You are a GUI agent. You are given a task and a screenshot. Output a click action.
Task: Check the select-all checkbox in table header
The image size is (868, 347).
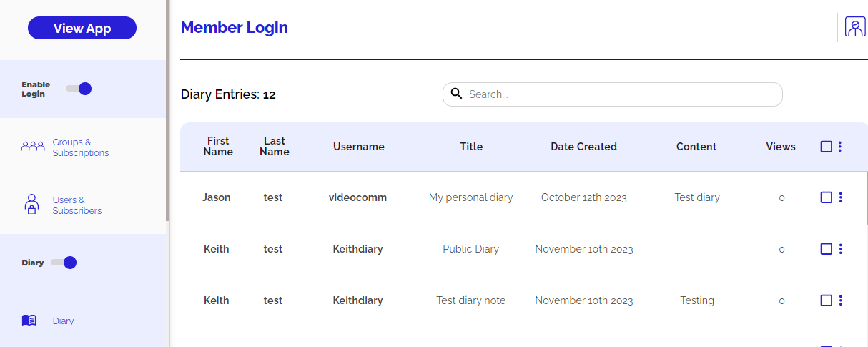(826, 147)
